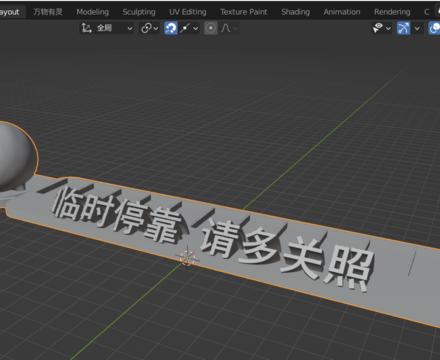Go to the Shading workspace tab
Image resolution: width=440 pixels, height=360 pixels.
pos(296,12)
